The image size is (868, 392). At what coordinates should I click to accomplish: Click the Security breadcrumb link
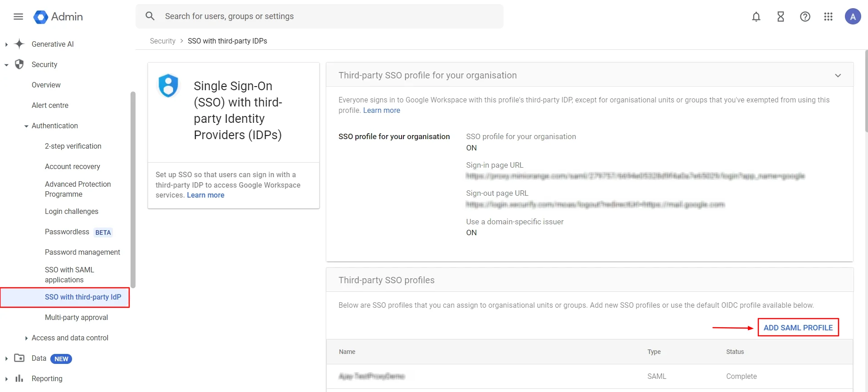tap(162, 41)
